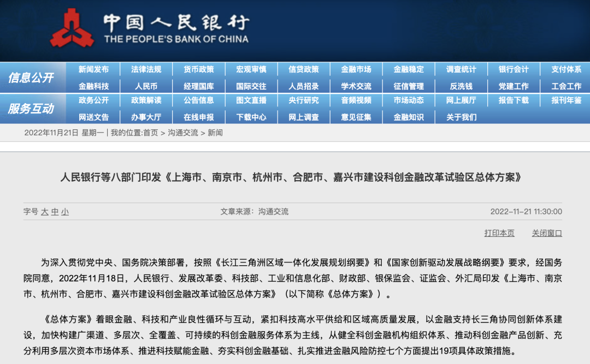Set font size to 中
Screen dimensions: 590x364
[x=55, y=212]
